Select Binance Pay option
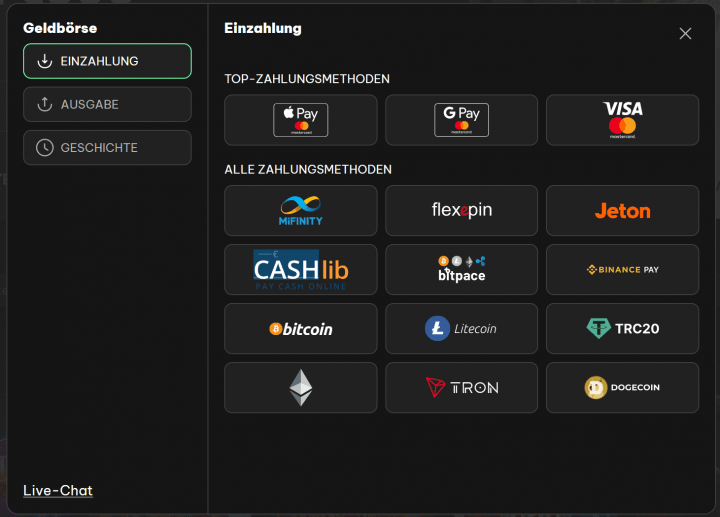This screenshot has width=720, height=517. [623, 270]
